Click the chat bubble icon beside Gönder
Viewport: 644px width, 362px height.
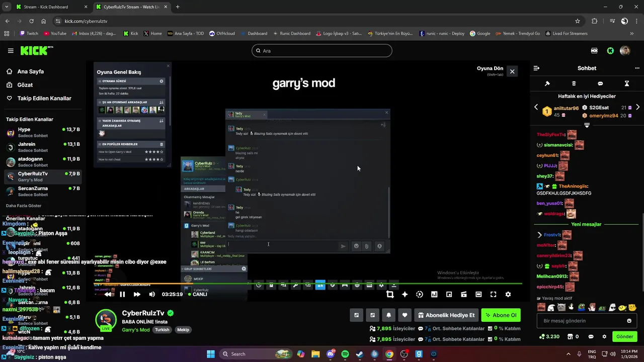click(590, 337)
